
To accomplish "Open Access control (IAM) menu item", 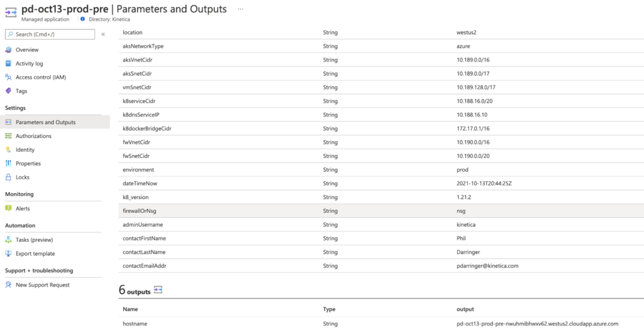I will [41, 77].
